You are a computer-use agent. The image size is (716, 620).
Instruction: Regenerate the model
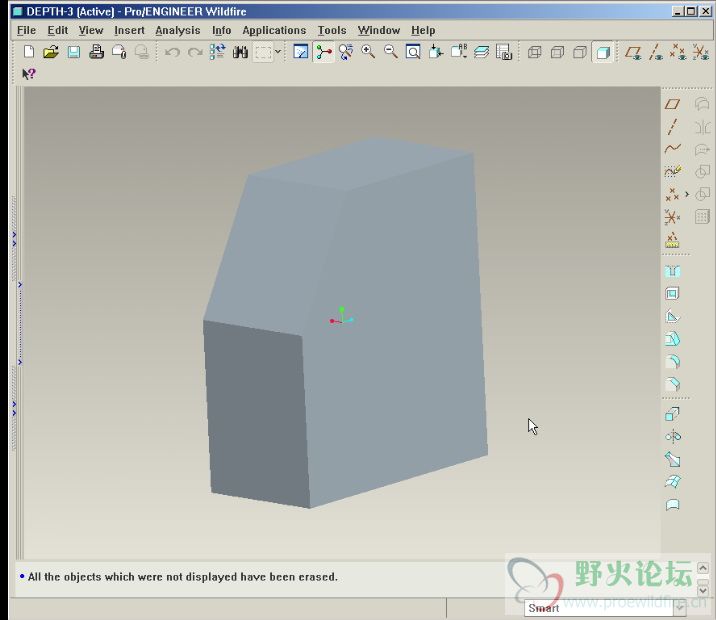[x=217, y=52]
